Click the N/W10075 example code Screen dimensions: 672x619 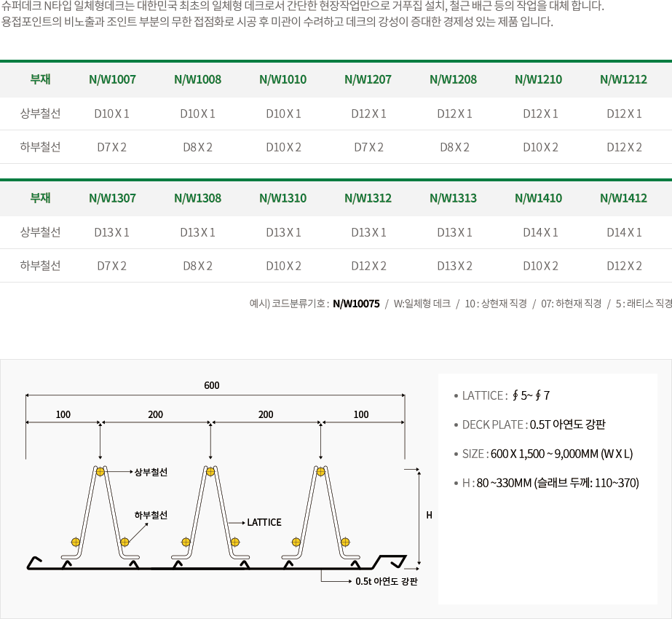tap(356, 304)
